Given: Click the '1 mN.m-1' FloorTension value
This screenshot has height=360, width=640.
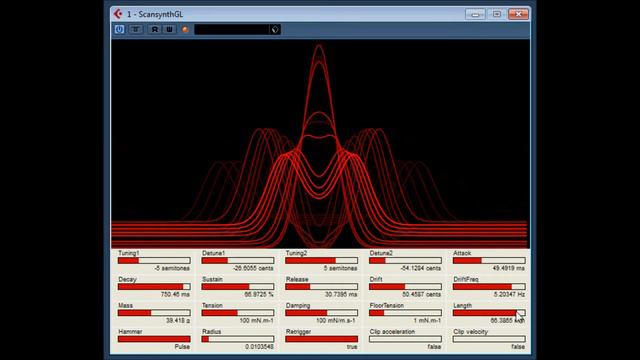Looking at the screenshot, I should click(427, 320).
